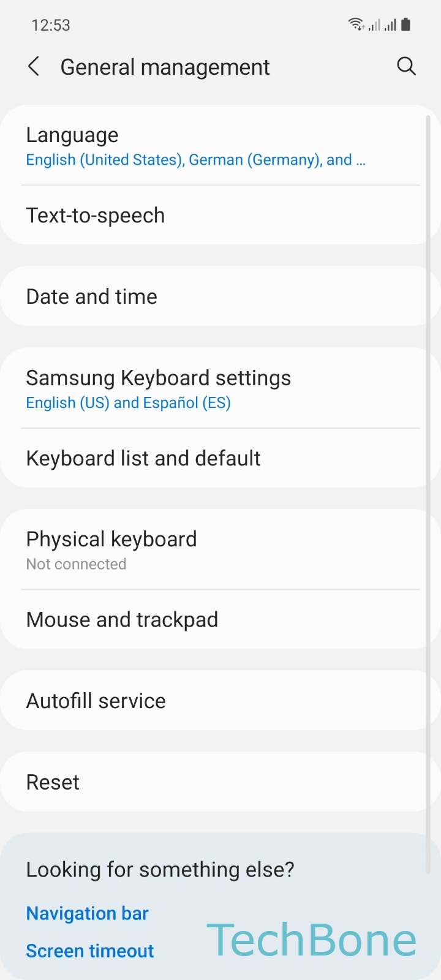The image size is (441, 980).
Task: Tap the cellular signal bars icon
Action: [390, 24]
